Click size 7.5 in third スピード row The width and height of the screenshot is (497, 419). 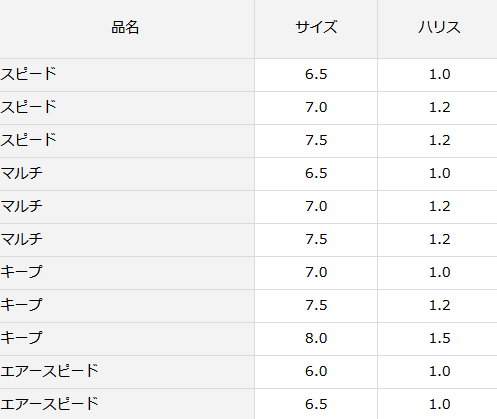coord(316,141)
